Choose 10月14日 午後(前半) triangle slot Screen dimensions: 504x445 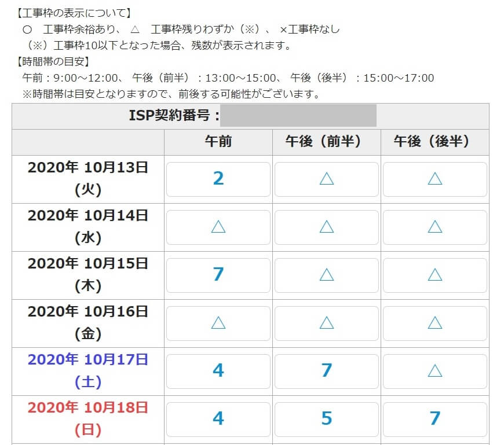point(327,227)
